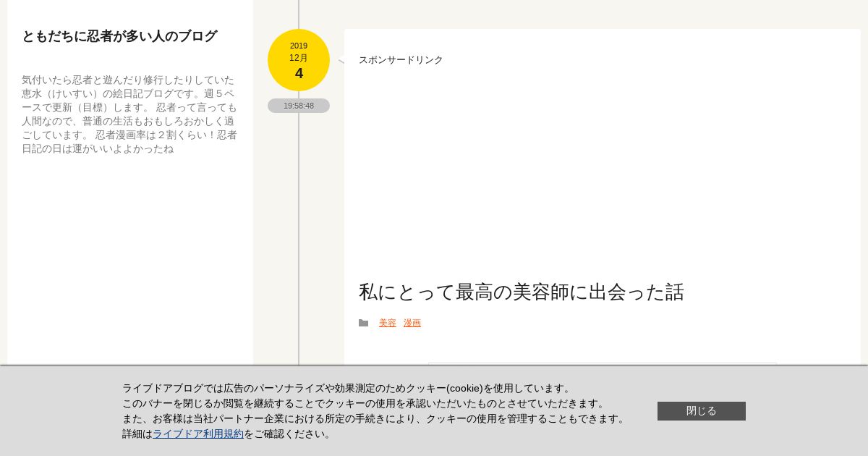Open the 漫画 category link
Image resolution: width=868 pixels, height=456 pixels.
[412, 323]
